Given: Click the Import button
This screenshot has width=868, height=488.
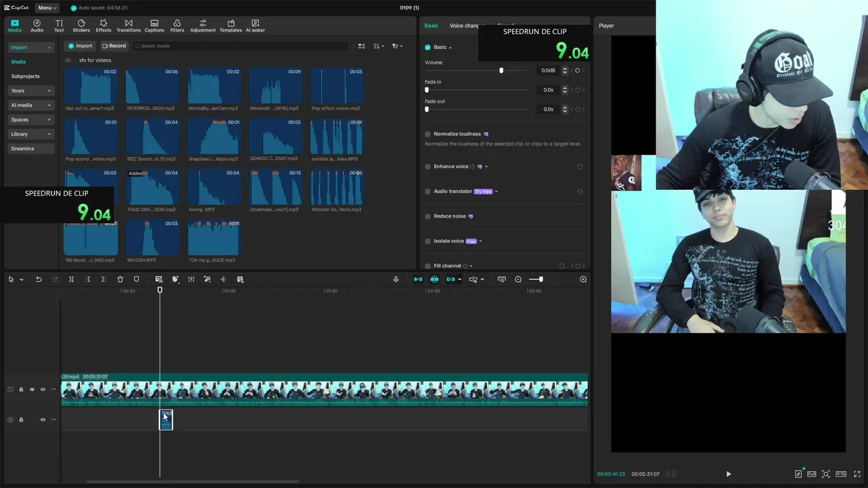Looking at the screenshot, I should 80,46.
